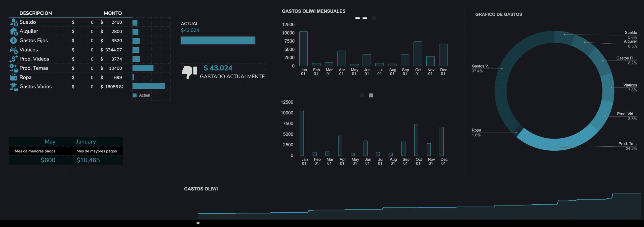Click the Prod. Te… 24.2% donut label
The height and width of the screenshot is (227, 644).
628,146
